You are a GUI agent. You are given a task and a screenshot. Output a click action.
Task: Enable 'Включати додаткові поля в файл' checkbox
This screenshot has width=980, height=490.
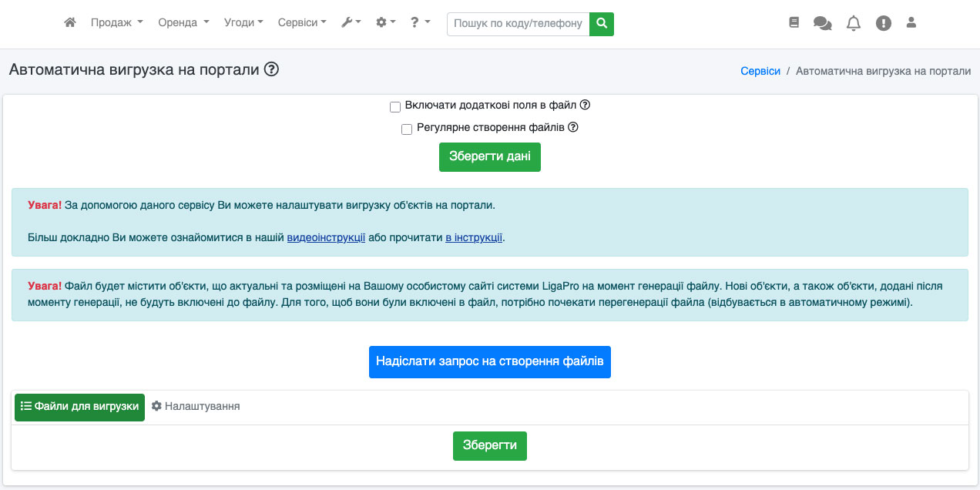(395, 107)
